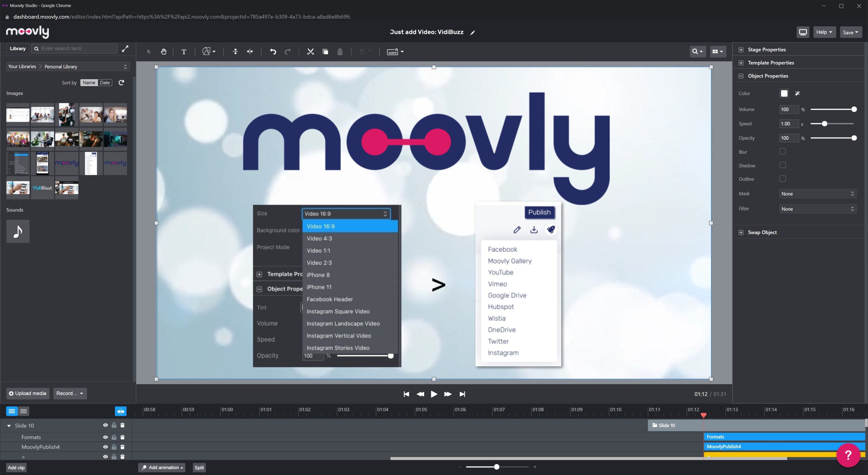Click the Opacity value field
The height and width of the screenshot is (475, 868).
coord(789,138)
